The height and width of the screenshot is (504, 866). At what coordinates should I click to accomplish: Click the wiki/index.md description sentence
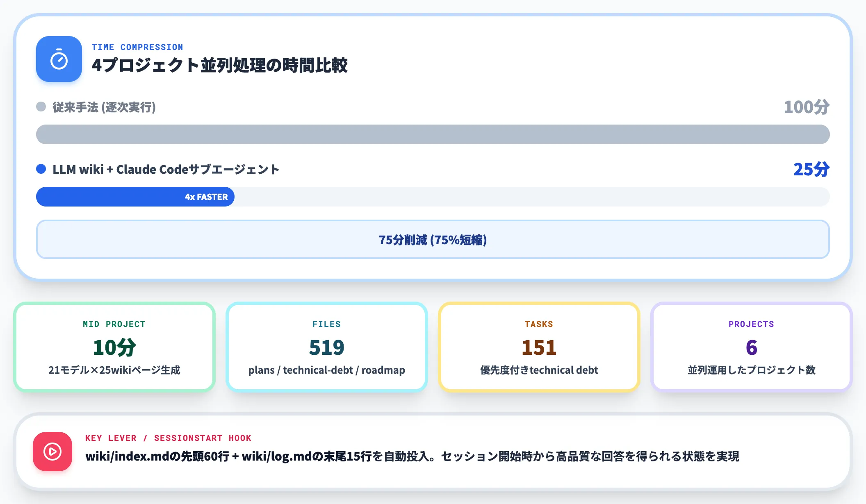tap(412, 456)
